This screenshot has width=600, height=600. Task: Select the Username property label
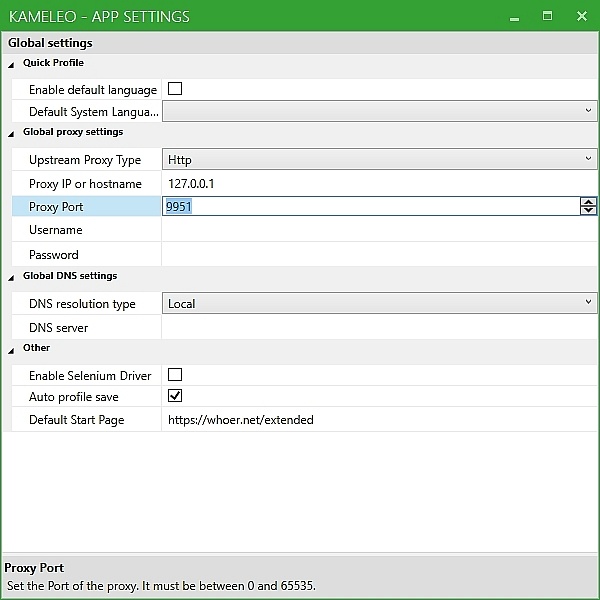(x=56, y=230)
